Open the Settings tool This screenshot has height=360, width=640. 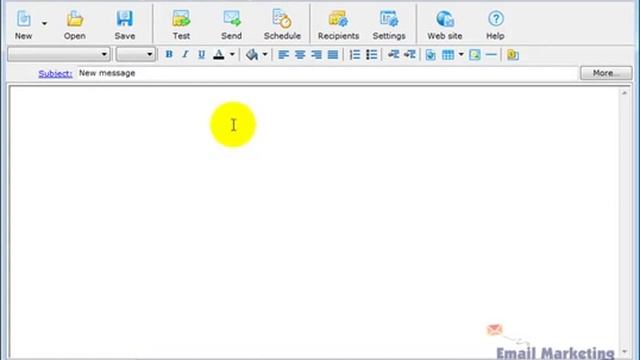389,25
